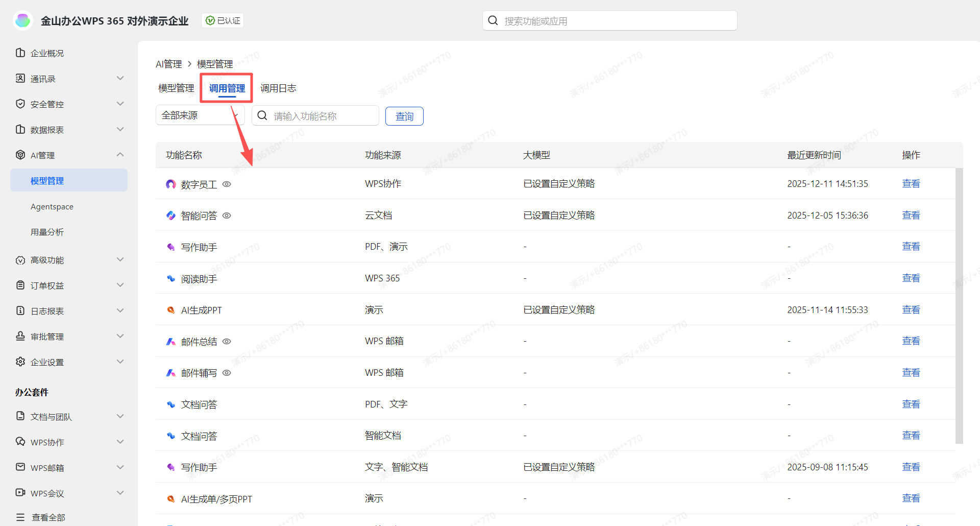This screenshot has height=526, width=980.
Task: Expand the 订单权益 menu chevron
Action: tap(120, 285)
